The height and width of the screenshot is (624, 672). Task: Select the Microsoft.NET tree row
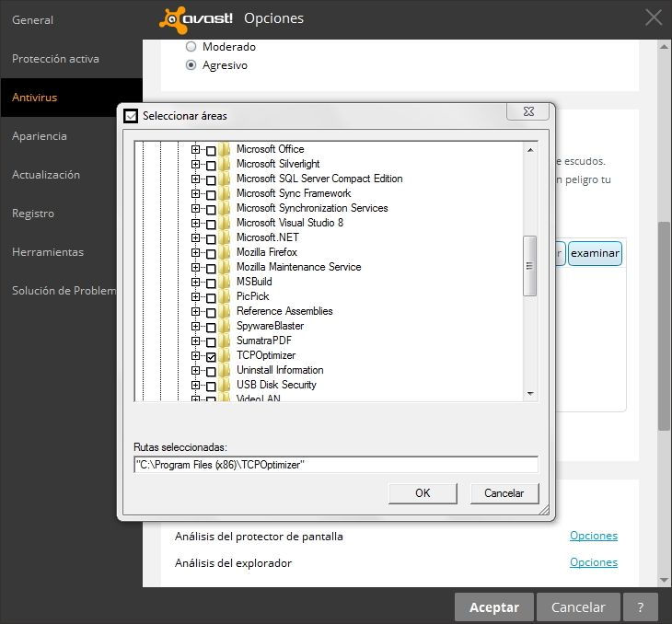click(x=268, y=237)
